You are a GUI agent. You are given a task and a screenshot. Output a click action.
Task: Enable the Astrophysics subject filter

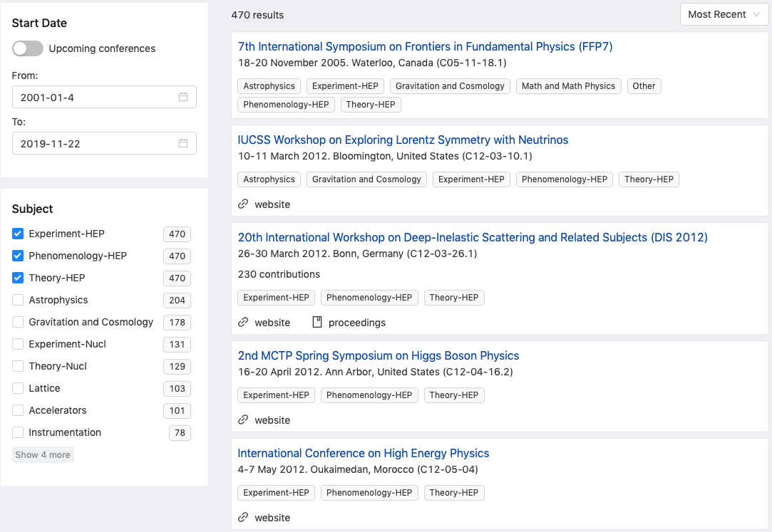pyautogui.click(x=18, y=300)
